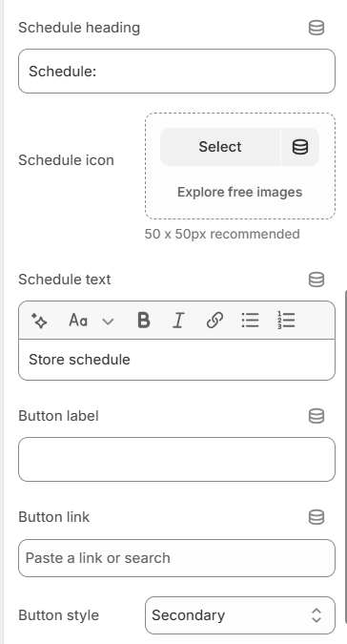Viewport: 347px width, 644px height.
Task: Click the Select image button
Action: click(220, 147)
